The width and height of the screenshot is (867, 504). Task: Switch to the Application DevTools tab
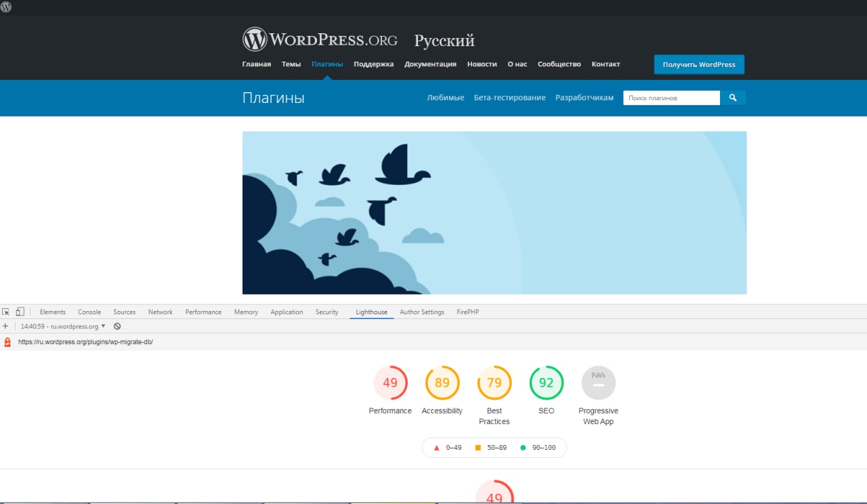point(287,312)
